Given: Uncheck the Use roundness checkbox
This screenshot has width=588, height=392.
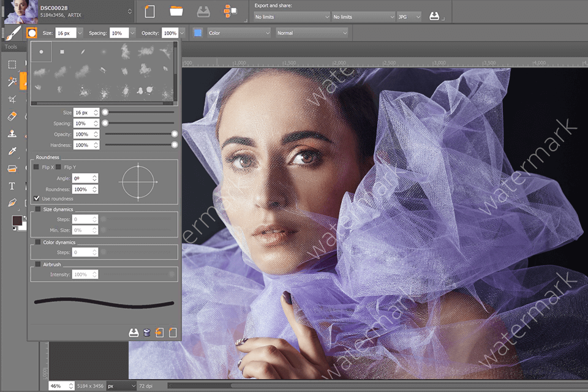Looking at the screenshot, I should (37, 198).
